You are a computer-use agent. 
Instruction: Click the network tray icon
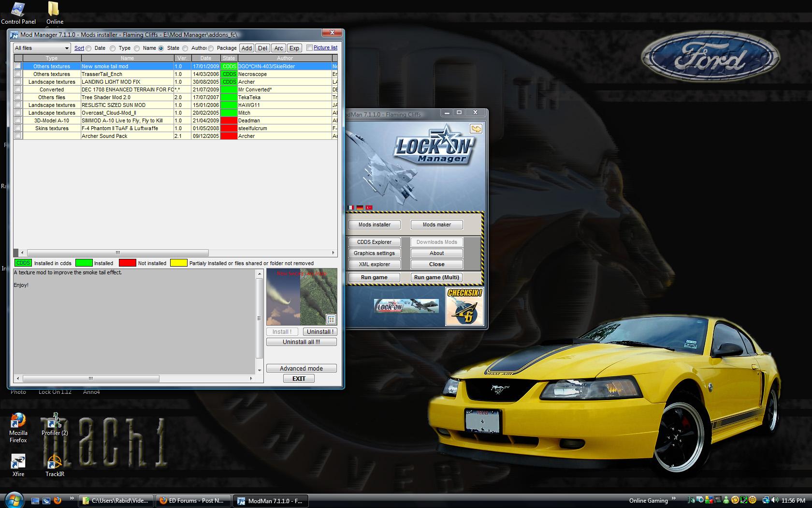pos(766,500)
